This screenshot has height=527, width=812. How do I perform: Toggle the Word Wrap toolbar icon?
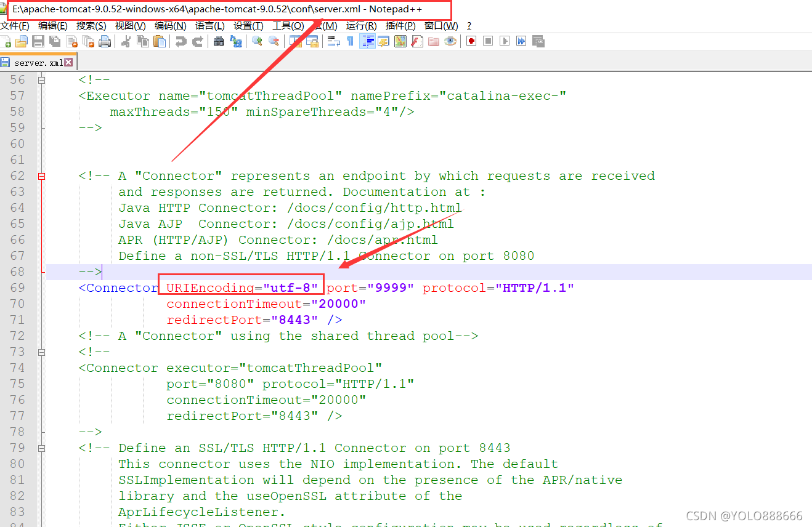click(x=333, y=42)
